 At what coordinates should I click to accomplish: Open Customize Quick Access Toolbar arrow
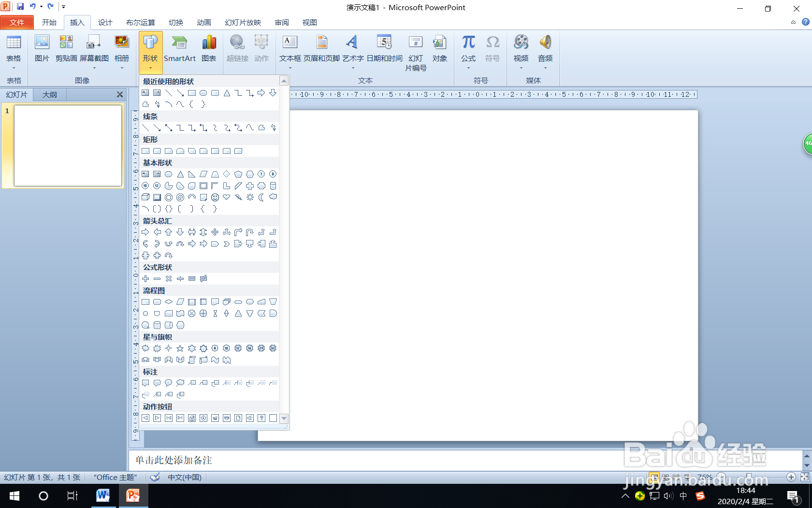63,7
